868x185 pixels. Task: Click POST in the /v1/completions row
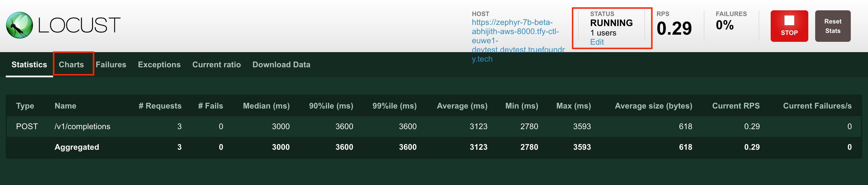tap(27, 127)
